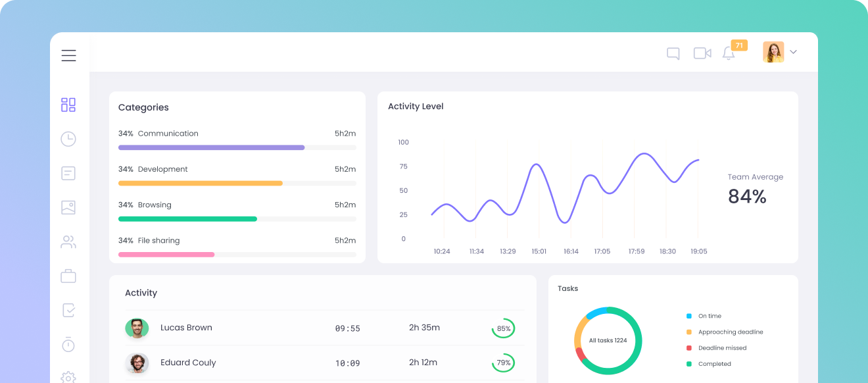This screenshot has height=383, width=868.
Task: Click the Development progress bar
Action: 237,183
